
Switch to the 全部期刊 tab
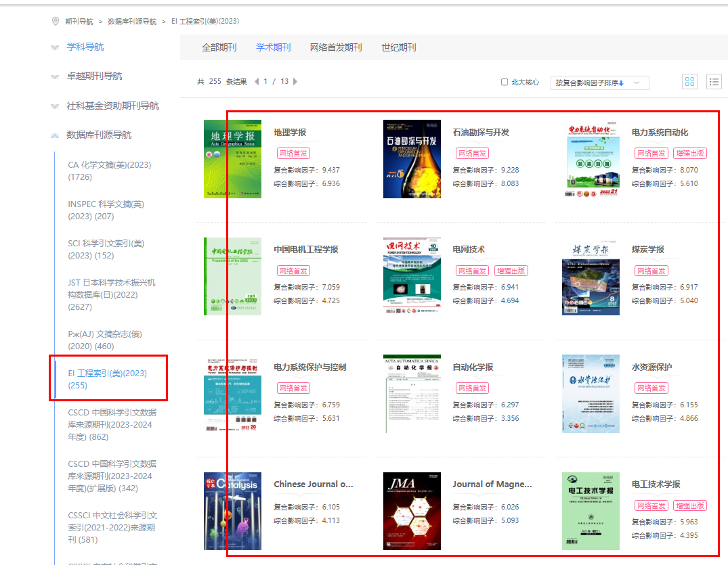[219, 47]
